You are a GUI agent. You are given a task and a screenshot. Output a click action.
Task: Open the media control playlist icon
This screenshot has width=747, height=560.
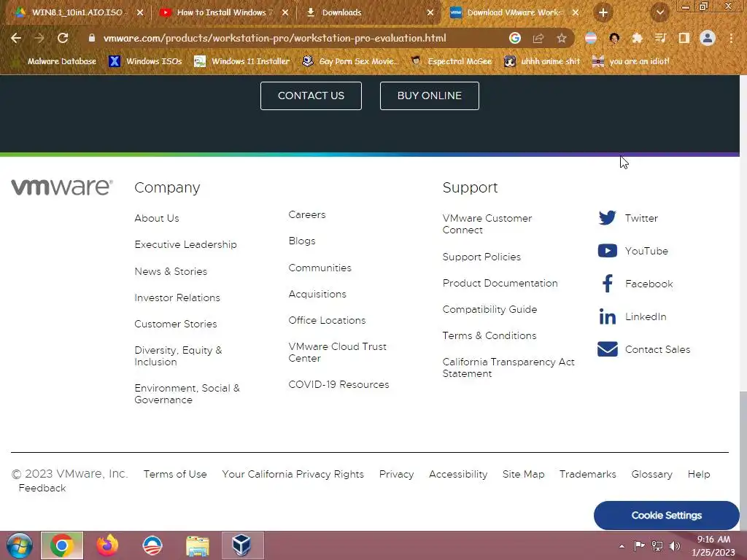click(x=660, y=38)
